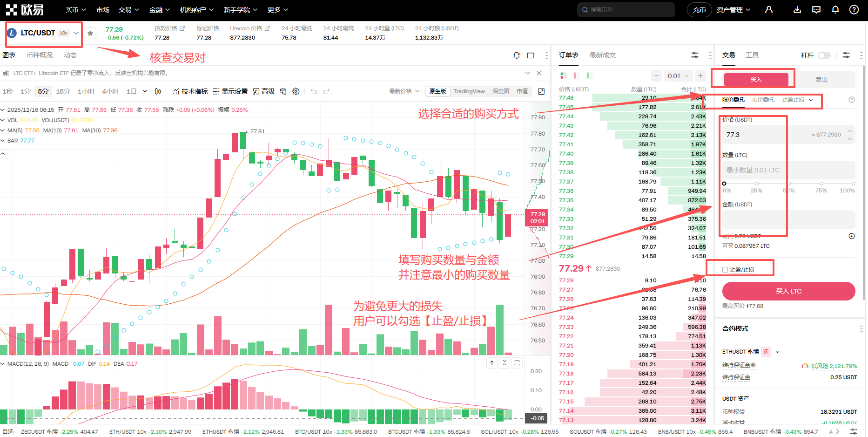Click the candlestick chart type icon
The height and width of the screenshot is (437, 868).
tap(158, 91)
